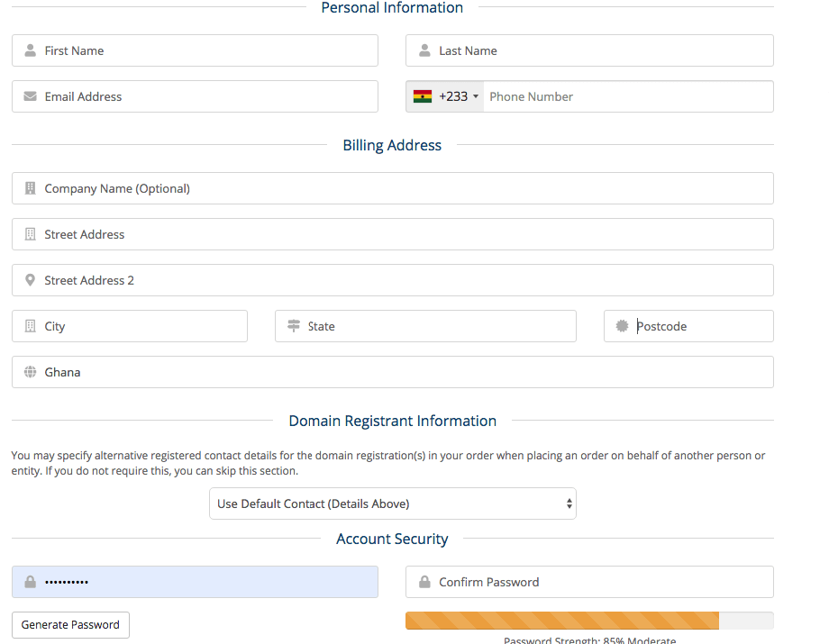The height and width of the screenshot is (644, 829).
Task: Click the person icon in First Name field
Action: pos(31,51)
